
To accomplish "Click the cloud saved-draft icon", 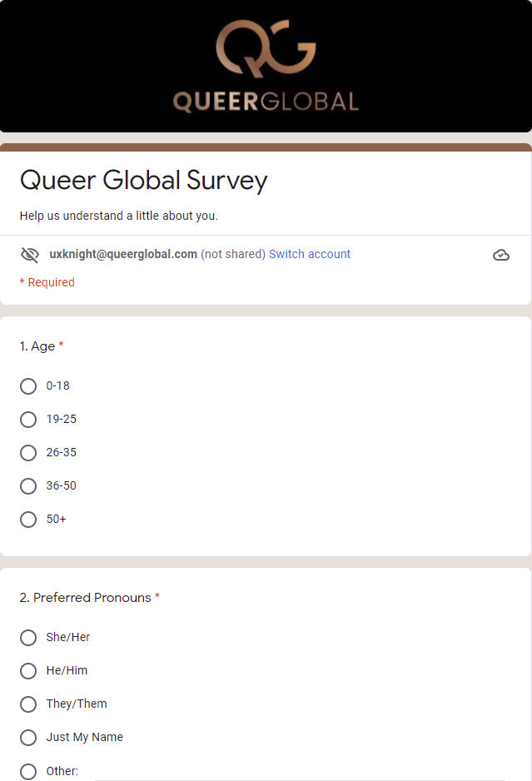I will (501, 255).
